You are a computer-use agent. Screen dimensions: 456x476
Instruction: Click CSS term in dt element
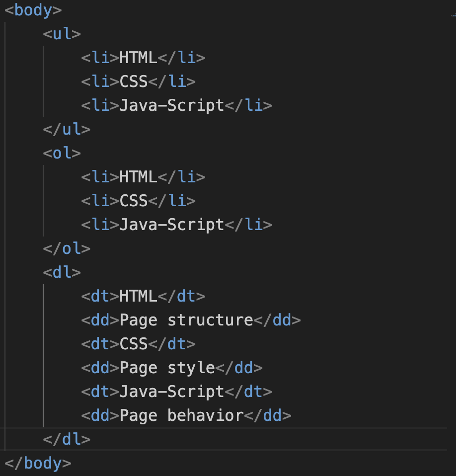coord(134,344)
